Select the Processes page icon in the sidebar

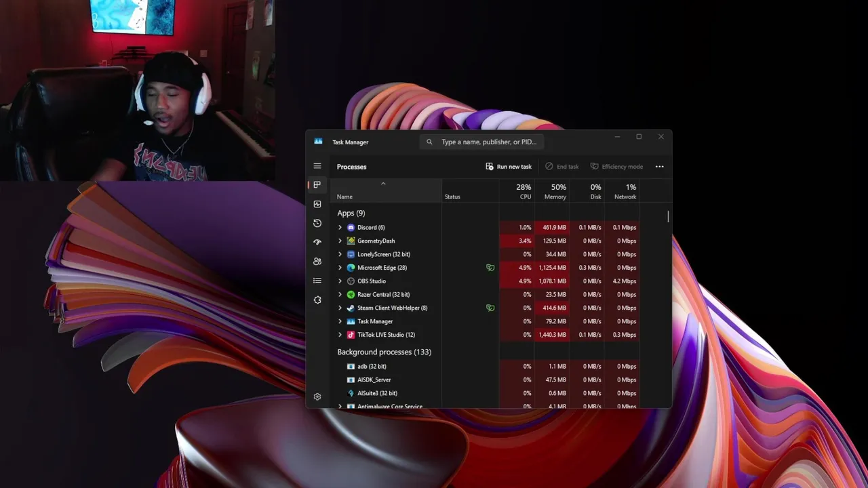pos(317,184)
